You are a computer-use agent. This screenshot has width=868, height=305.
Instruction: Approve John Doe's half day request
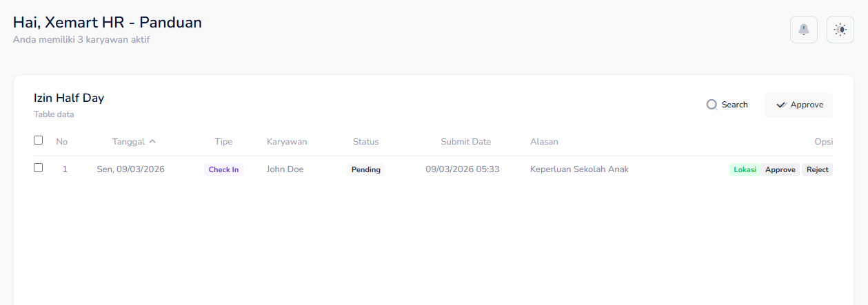click(x=780, y=170)
